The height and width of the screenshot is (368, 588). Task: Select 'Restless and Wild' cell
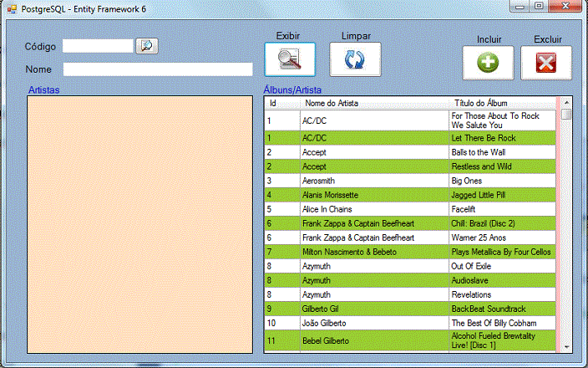coord(502,166)
